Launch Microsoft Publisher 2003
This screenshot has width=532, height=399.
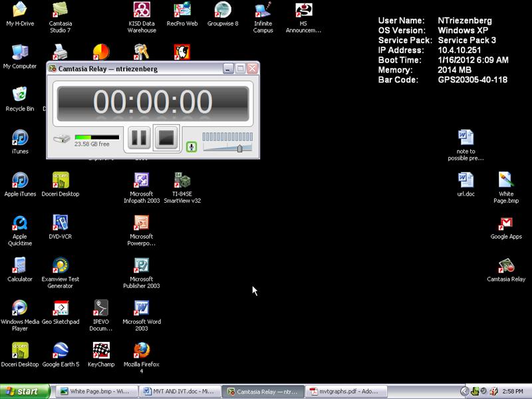tap(142, 273)
